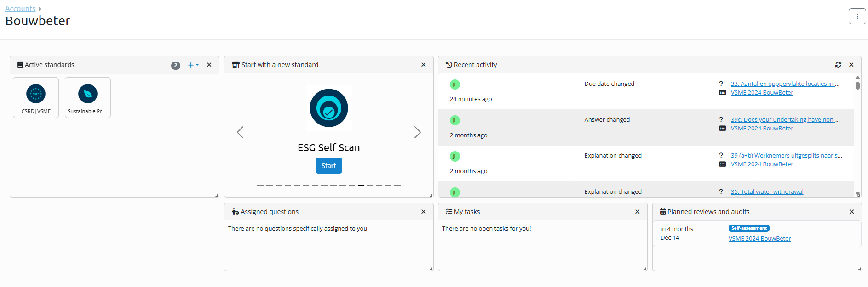Click the Active standards panel resize handle
The image size is (868, 287).
217,195
